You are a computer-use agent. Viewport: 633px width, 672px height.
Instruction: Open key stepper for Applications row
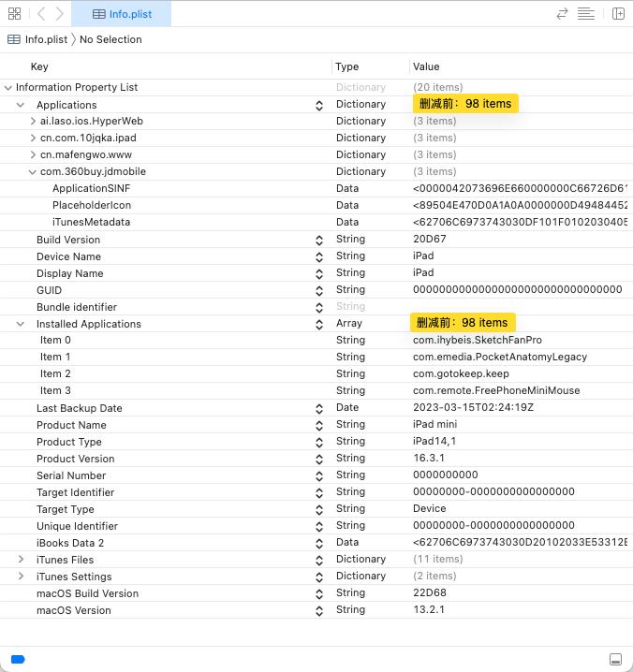click(319, 106)
